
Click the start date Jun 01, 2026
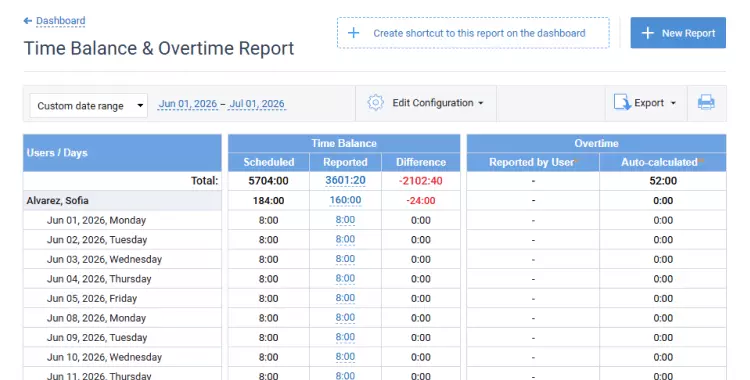click(x=188, y=104)
